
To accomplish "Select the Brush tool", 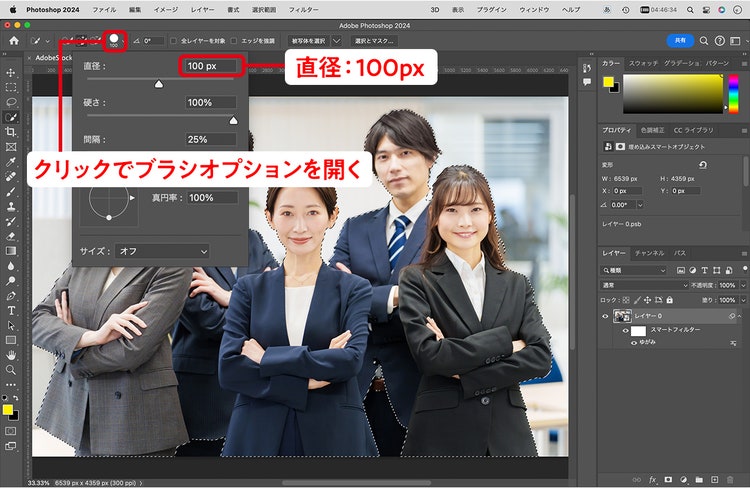I will (11, 192).
